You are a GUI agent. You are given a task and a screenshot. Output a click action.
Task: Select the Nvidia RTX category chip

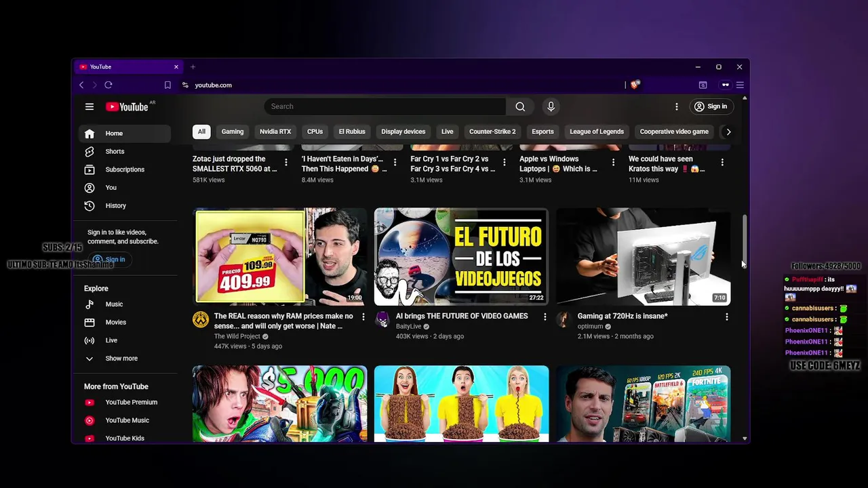pos(275,131)
